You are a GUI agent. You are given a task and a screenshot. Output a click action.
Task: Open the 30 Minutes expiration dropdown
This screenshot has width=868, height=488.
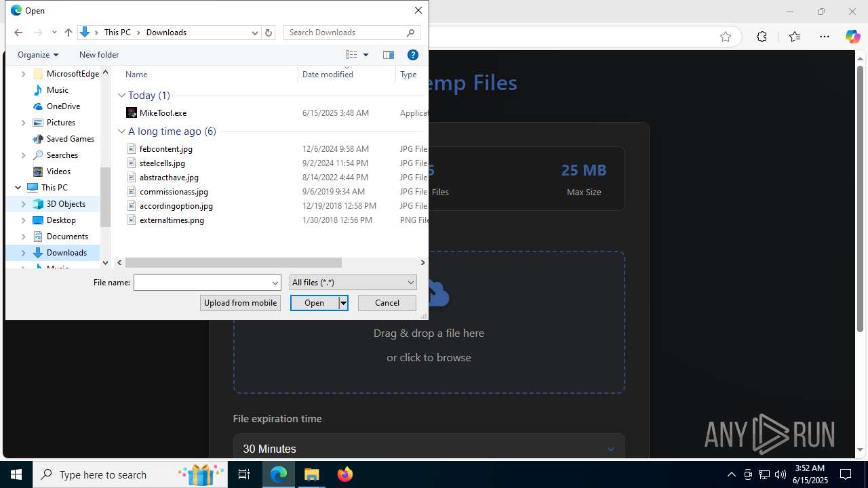(429, 449)
